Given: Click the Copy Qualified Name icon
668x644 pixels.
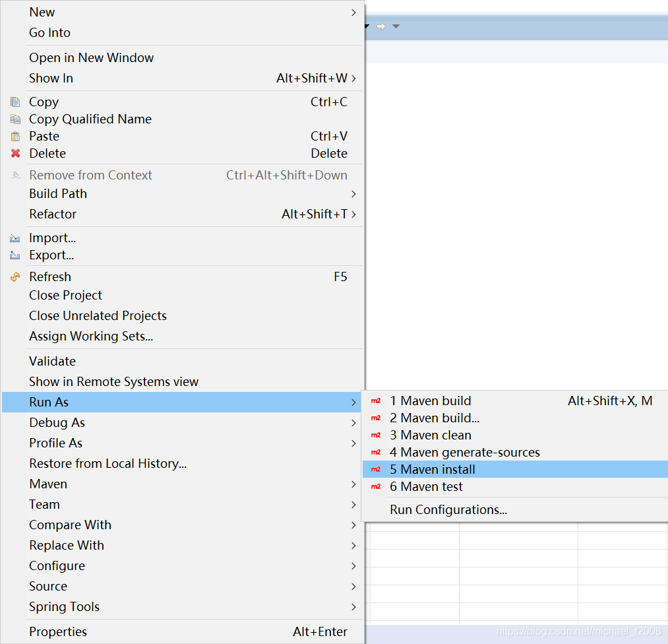Looking at the screenshot, I should [15, 119].
